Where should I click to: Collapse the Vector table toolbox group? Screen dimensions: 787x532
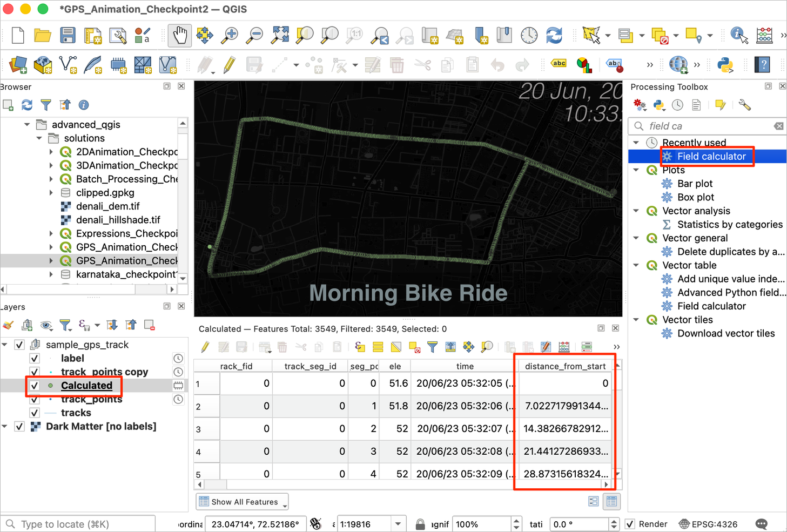[636, 265]
